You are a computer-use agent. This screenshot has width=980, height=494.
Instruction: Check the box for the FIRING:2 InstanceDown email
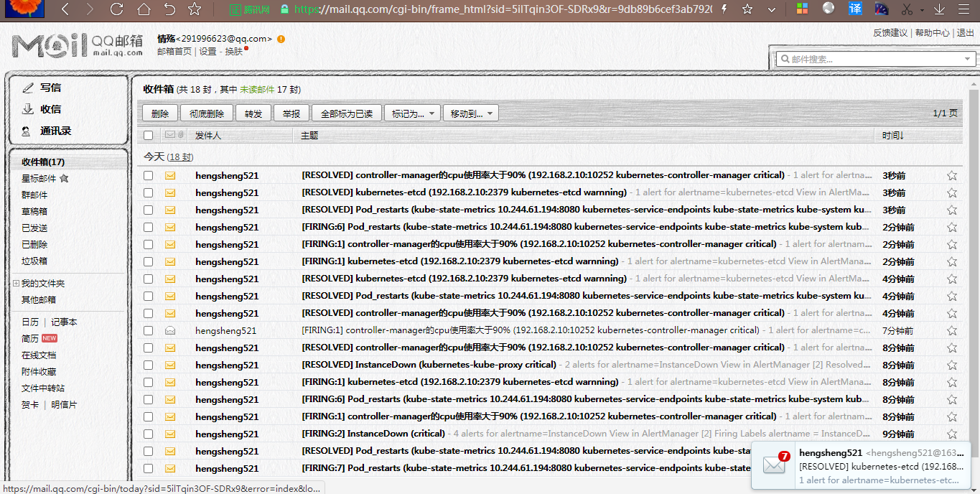(x=148, y=434)
